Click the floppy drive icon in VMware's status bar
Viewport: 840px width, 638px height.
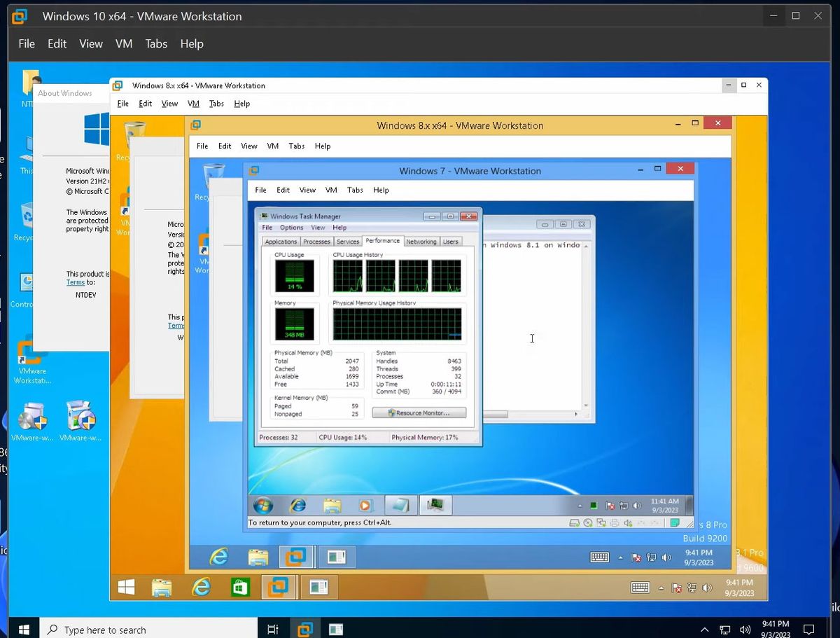575,522
